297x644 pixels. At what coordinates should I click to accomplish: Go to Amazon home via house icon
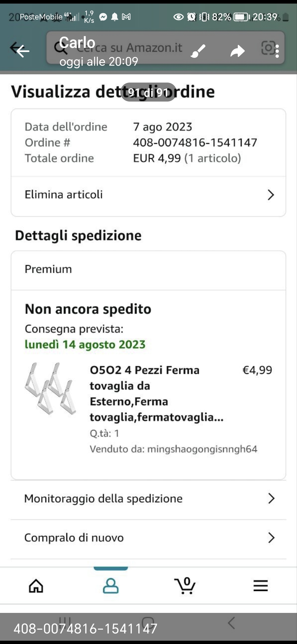36,585
